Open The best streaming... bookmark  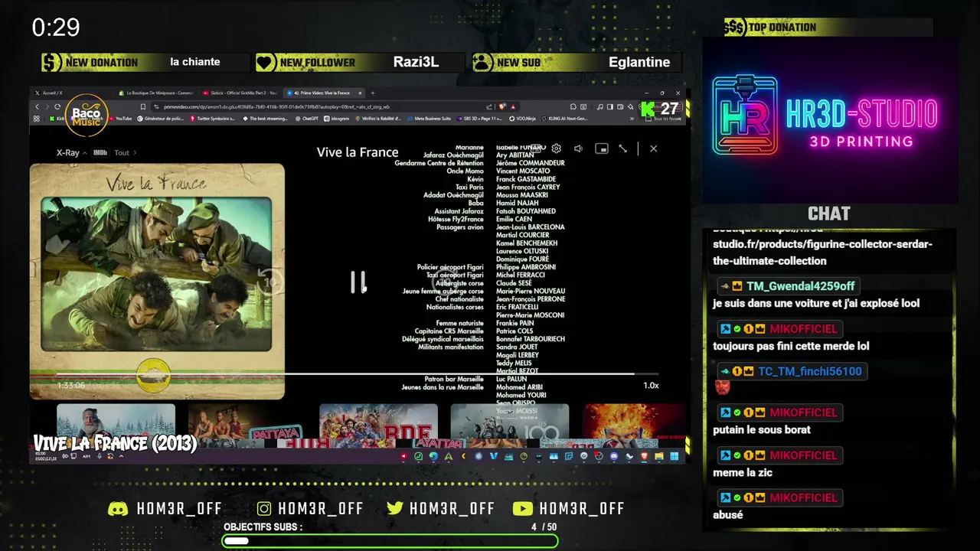(x=267, y=119)
